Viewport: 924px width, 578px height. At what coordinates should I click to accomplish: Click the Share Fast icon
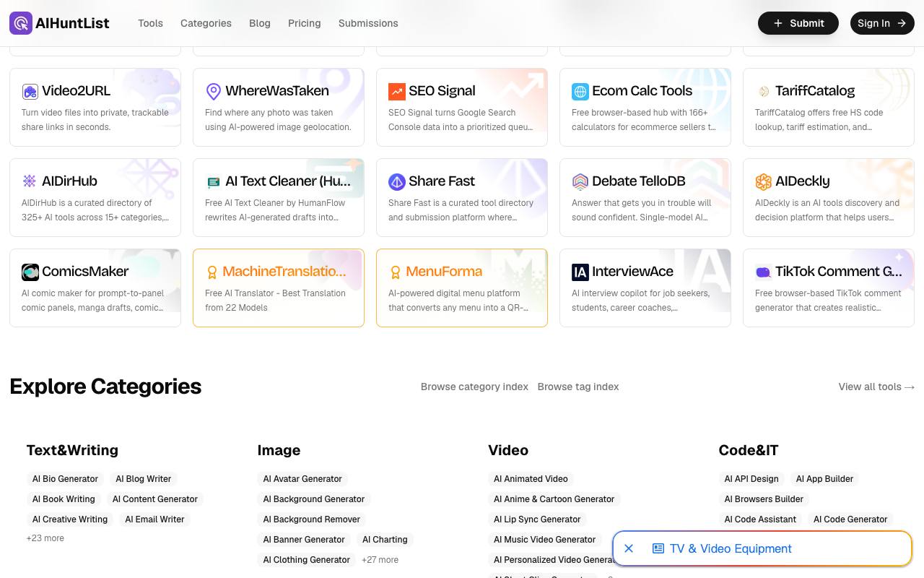tap(397, 181)
